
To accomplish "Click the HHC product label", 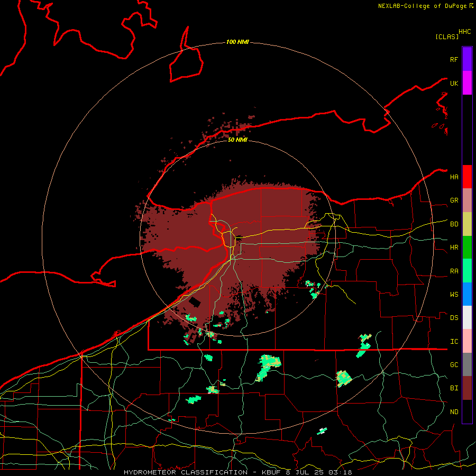I will tap(464, 32).
